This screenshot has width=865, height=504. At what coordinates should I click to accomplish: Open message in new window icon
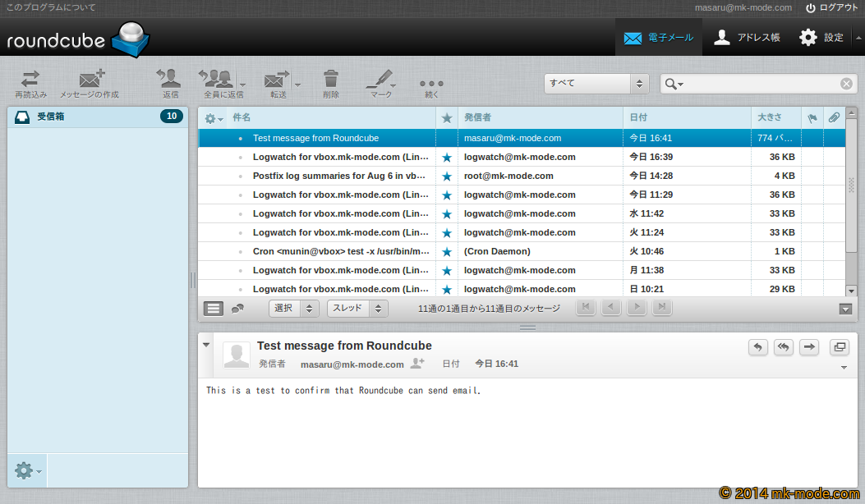point(840,347)
